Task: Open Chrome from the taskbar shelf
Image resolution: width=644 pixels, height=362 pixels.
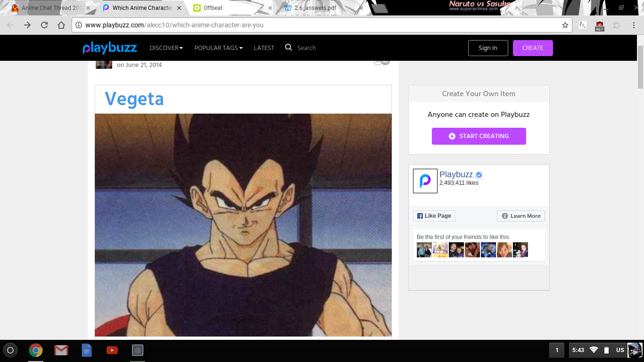Action: [x=36, y=350]
